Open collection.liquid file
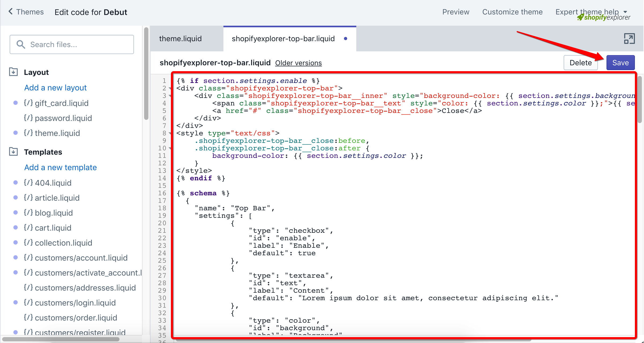Viewport: 644px width, 343px height. coord(63,243)
